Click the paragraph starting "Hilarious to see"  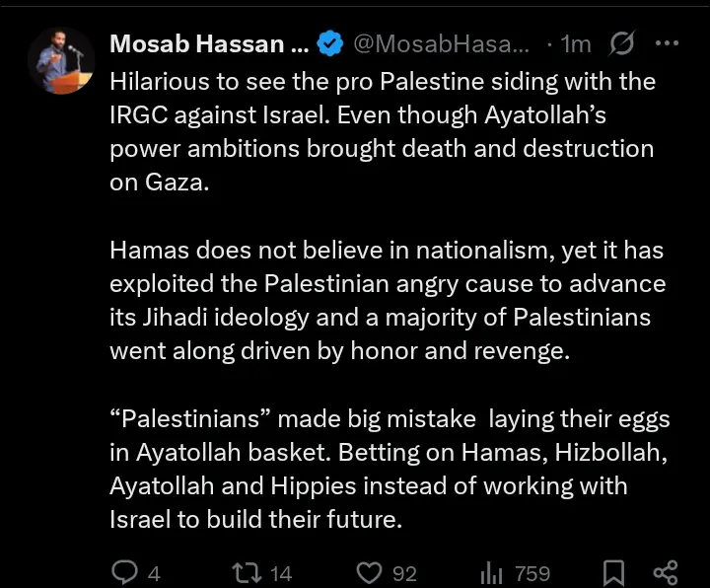tap(383, 132)
